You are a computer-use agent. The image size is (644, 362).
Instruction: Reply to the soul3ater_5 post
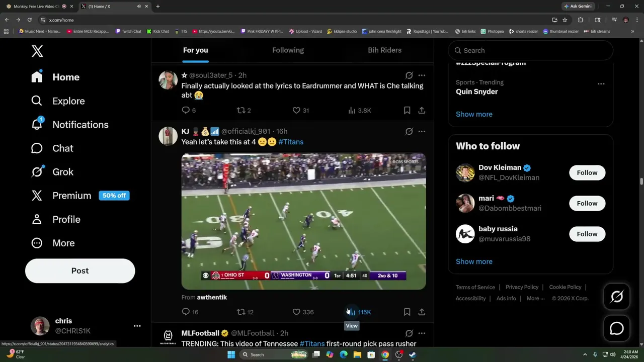[x=189, y=110]
